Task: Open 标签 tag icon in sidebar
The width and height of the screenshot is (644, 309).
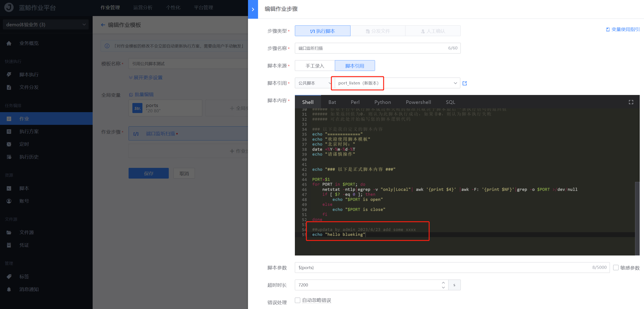Action: tap(9, 277)
